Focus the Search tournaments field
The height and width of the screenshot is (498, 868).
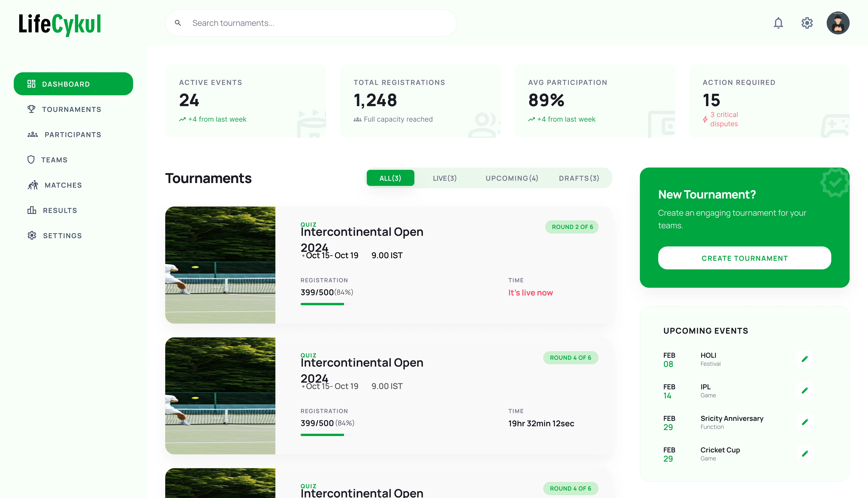(311, 23)
